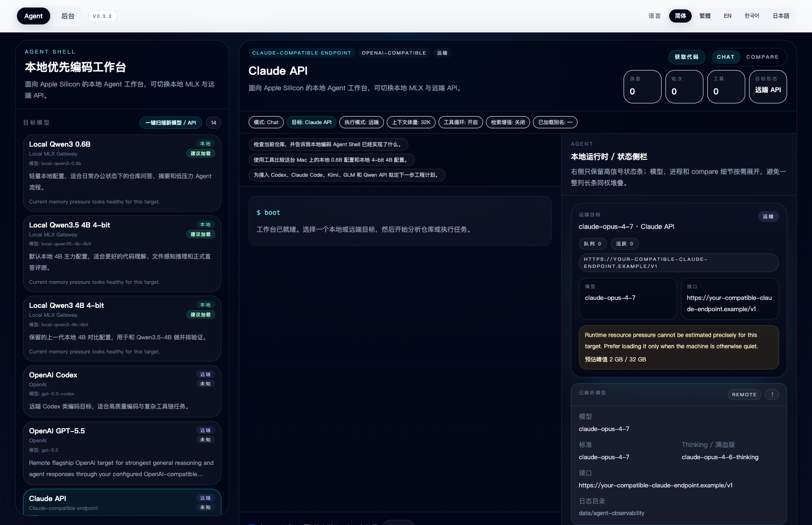This screenshot has width=812, height=525.
Task: Click the 活跃 0 chip
Action: 625,243
